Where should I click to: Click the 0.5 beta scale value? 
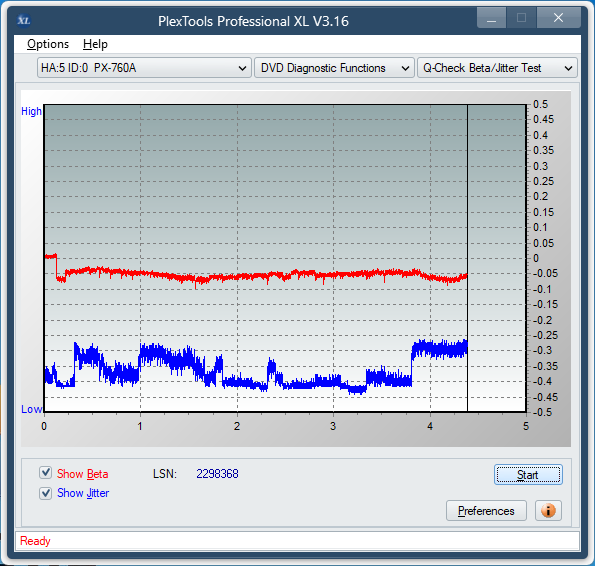point(540,104)
